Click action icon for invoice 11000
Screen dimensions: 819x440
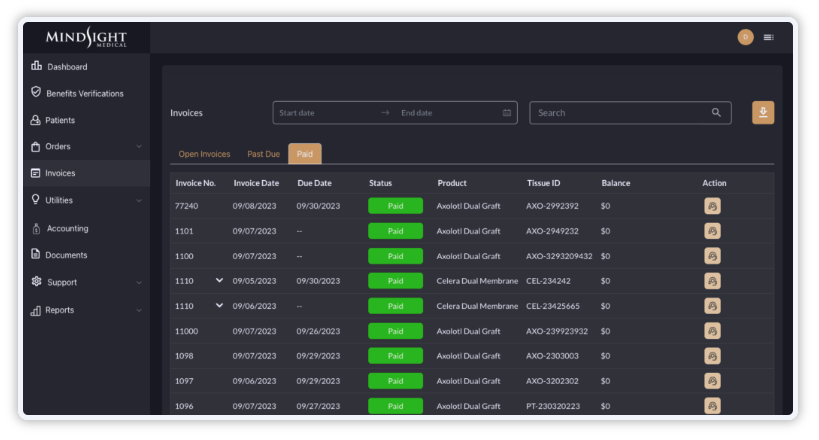pos(712,331)
